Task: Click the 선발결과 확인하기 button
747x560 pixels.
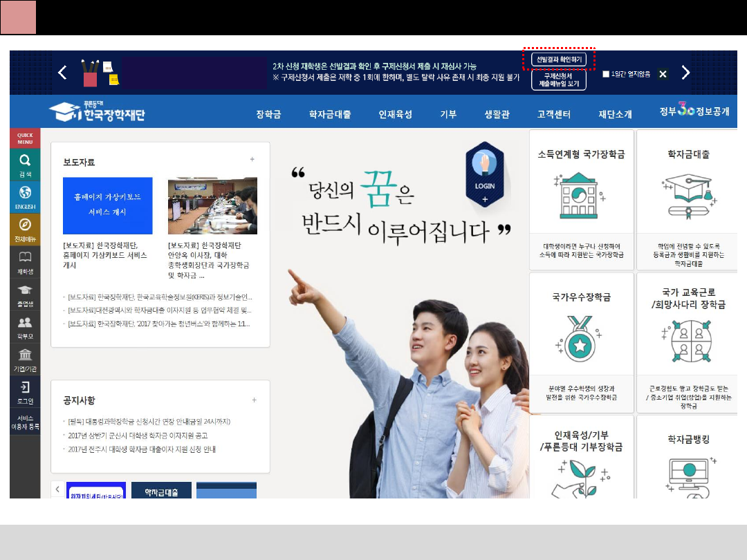Action: point(558,59)
